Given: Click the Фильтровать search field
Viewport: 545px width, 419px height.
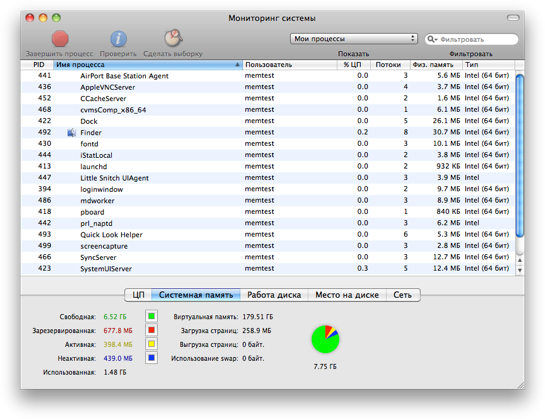Looking at the screenshot, I should point(471,39).
